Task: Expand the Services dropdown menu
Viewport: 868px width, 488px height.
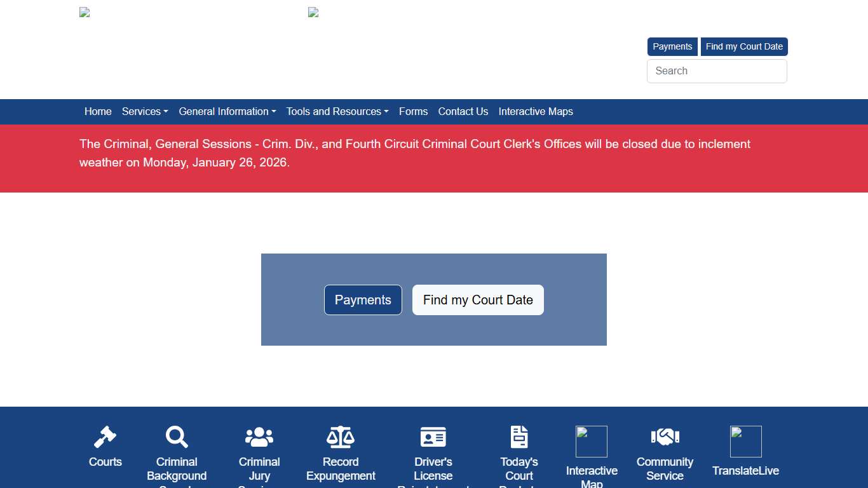Action: pos(145,112)
